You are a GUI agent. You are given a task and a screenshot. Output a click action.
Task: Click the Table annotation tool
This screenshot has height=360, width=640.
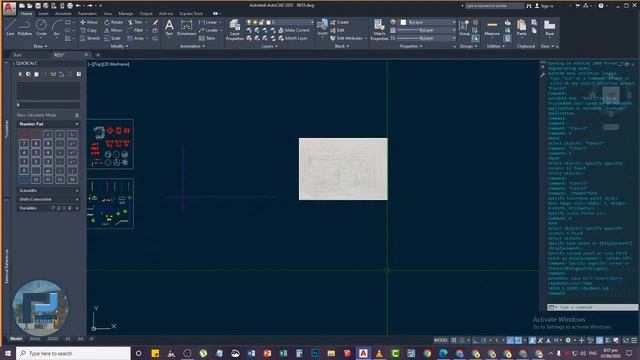click(207, 38)
